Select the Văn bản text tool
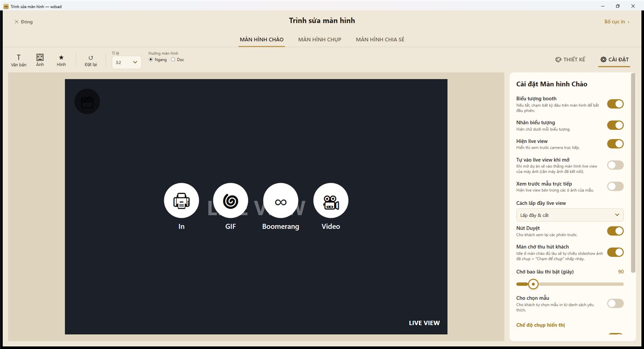The height and width of the screenshot is (349, 644). 19,60
